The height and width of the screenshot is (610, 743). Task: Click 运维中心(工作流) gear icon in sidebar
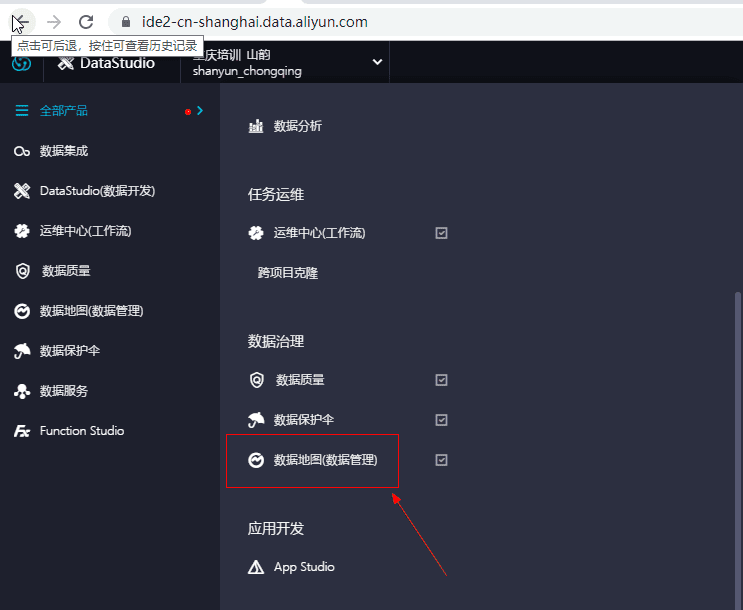[x=22, y=231]
